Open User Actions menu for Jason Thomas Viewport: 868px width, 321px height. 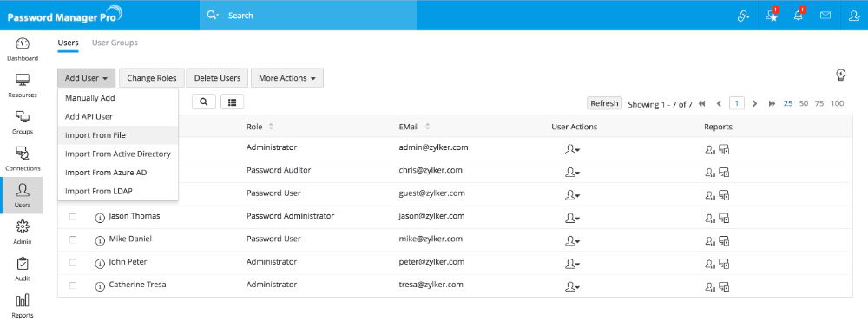[x=572, y=218]
